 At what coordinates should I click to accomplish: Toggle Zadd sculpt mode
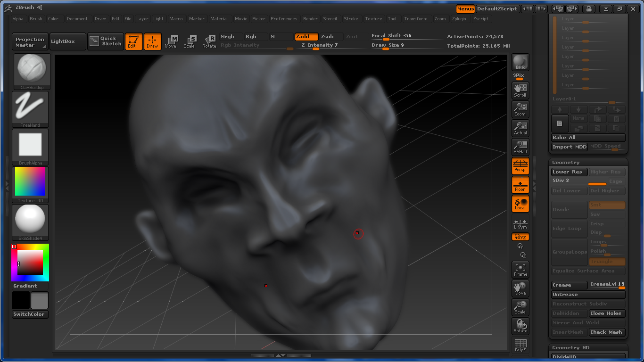click(x=306, y=37)
